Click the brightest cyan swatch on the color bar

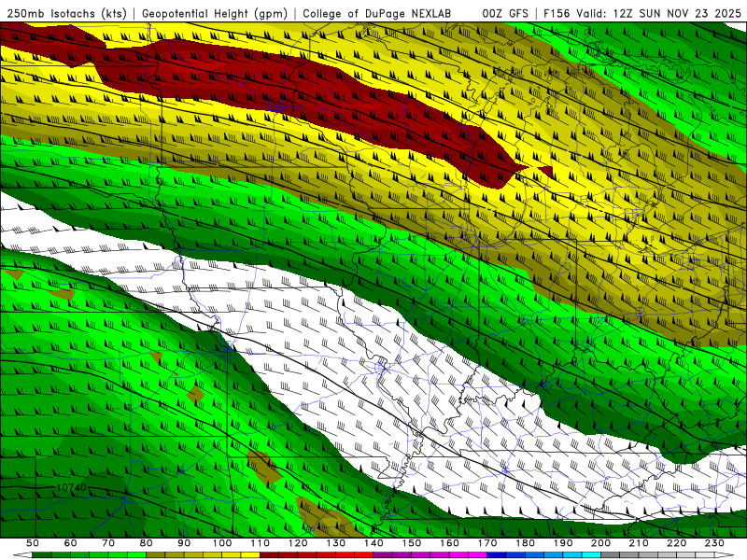pos(591,554)
